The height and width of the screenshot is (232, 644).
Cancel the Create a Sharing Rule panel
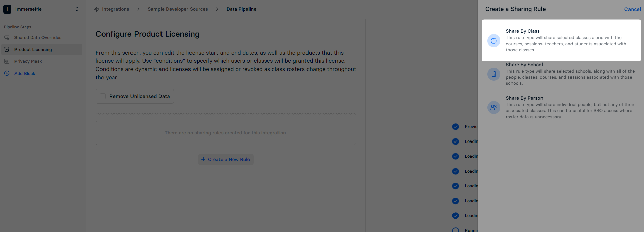tap(633, 9)
